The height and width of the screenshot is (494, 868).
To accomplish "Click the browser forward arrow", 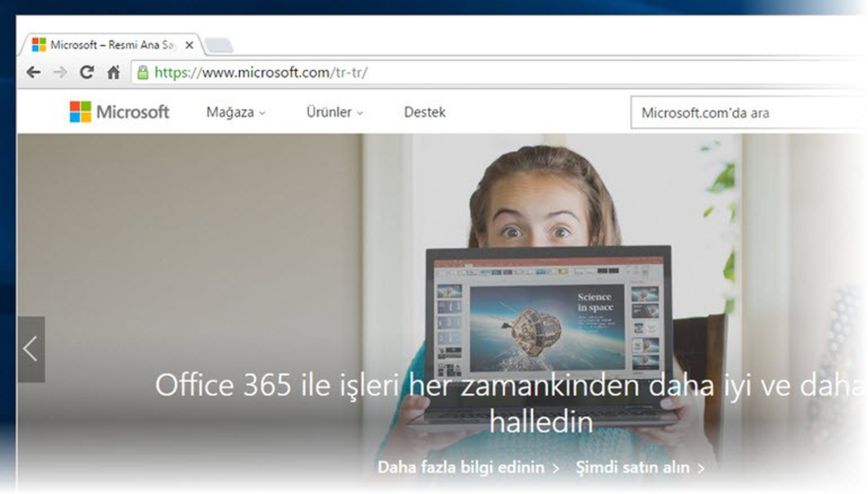I will [60, 72].
